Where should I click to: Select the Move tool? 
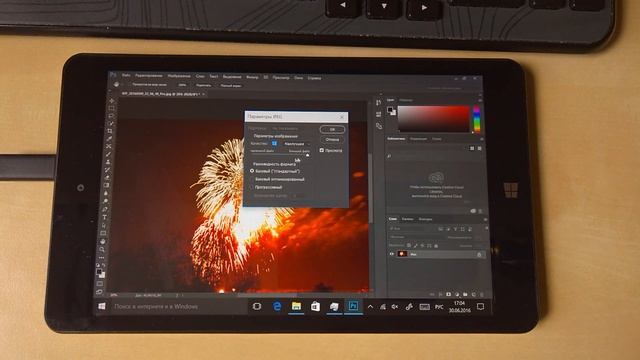(112, 101)
